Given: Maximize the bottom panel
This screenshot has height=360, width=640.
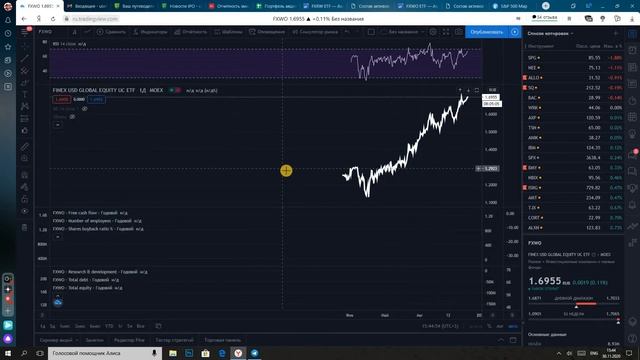Looking at the screenshot, I should point(513,340).
